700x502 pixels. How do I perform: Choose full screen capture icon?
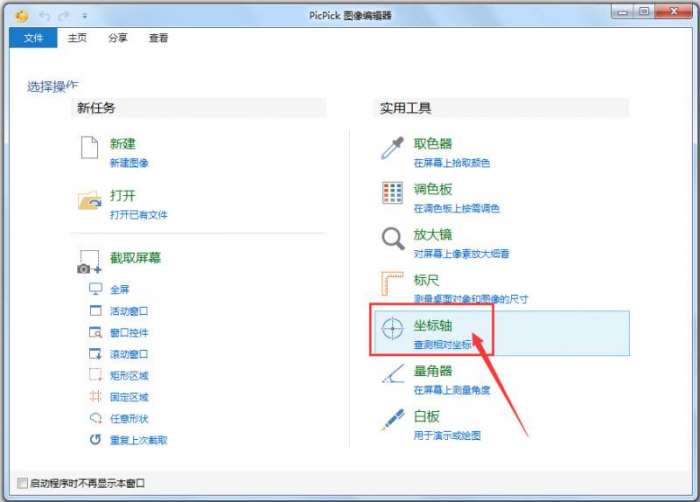click(x=96, y=289)
